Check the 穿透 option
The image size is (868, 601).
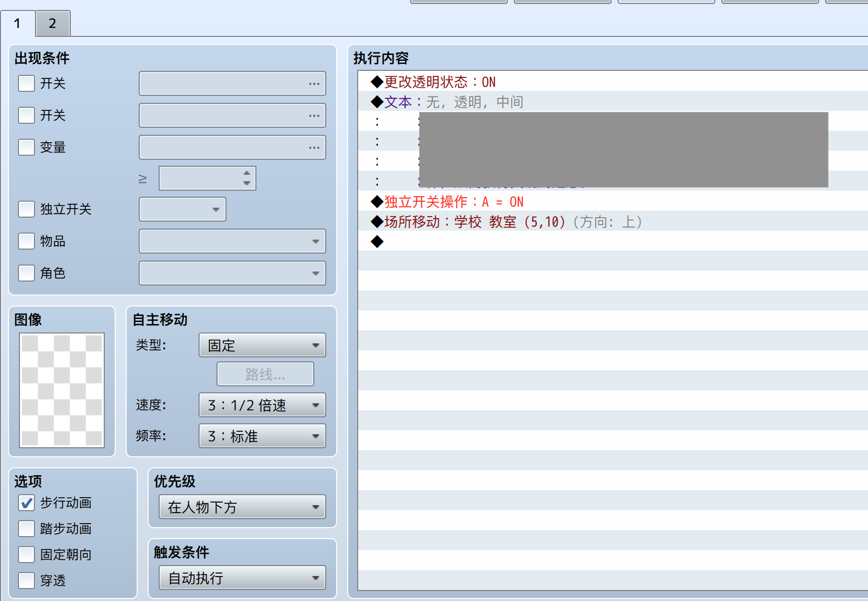(26, 581)
